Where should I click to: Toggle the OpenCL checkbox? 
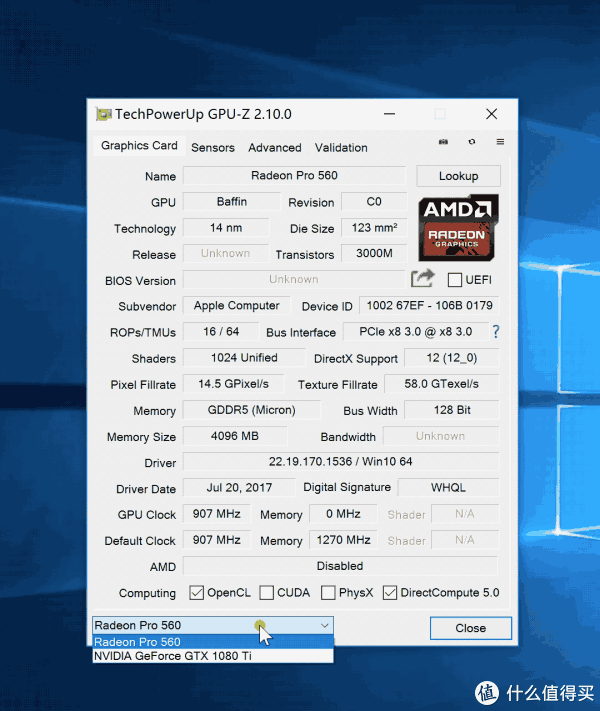(x=196, y=593)
